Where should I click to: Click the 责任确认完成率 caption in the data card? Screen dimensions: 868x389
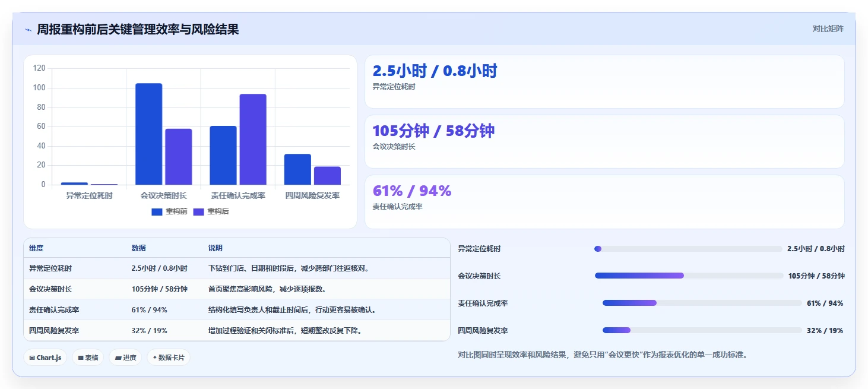(x=397, y=207)
